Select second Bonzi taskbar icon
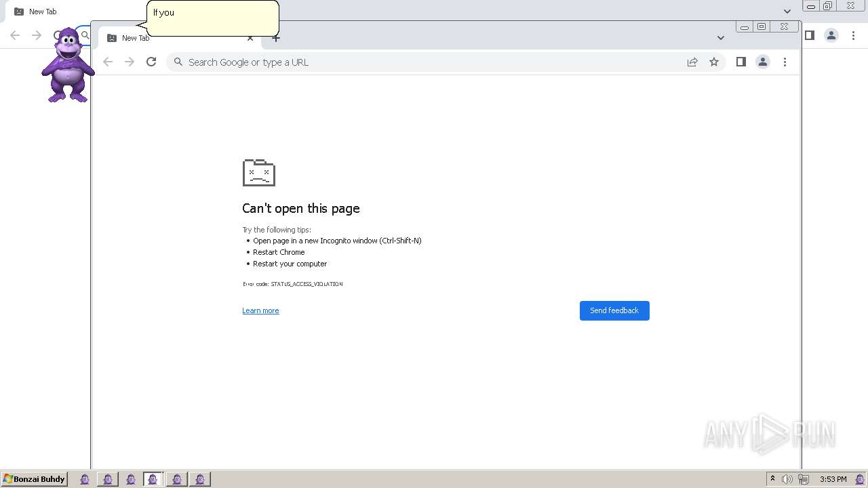Screen dimensions: 868x488 pyautogui.click(x=108, y=479)
